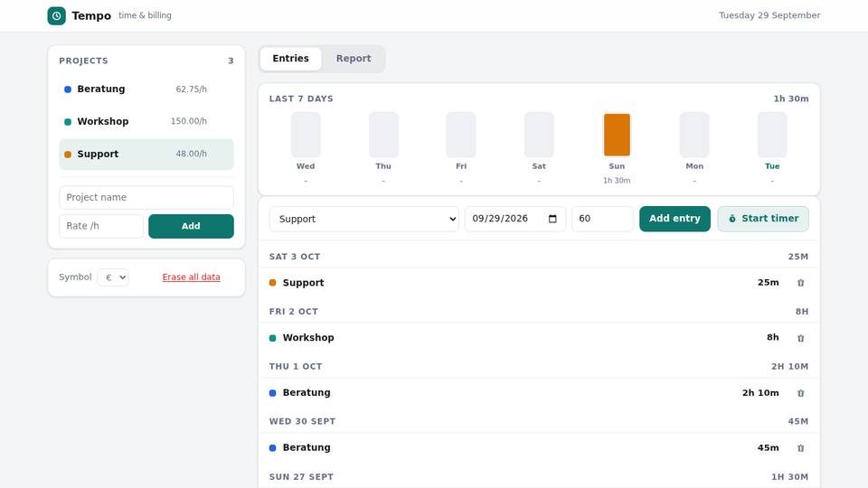Click the Tempo clock logo icon
Image resolution: width=868 pixels, height=488 pixels.
pos(56,15)
